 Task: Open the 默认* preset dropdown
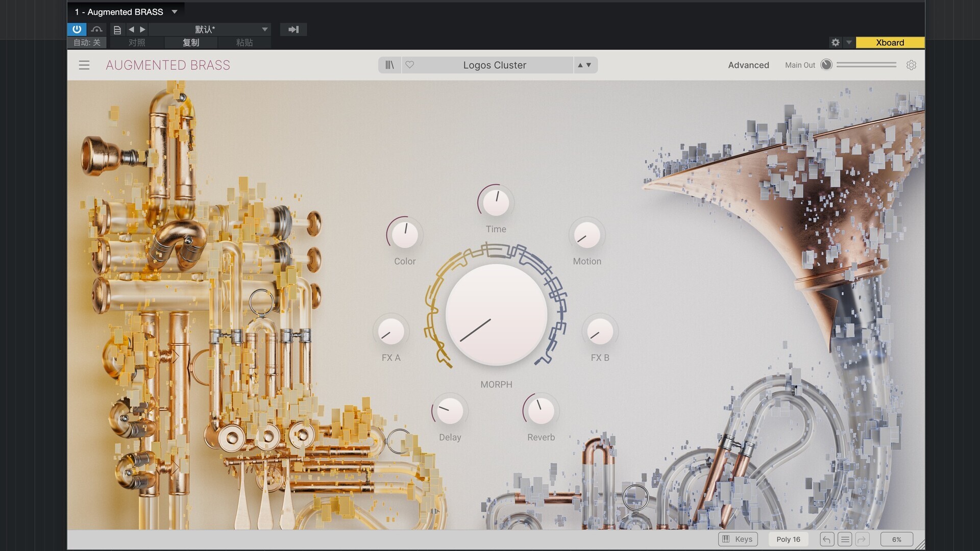[x=210, y=30]
